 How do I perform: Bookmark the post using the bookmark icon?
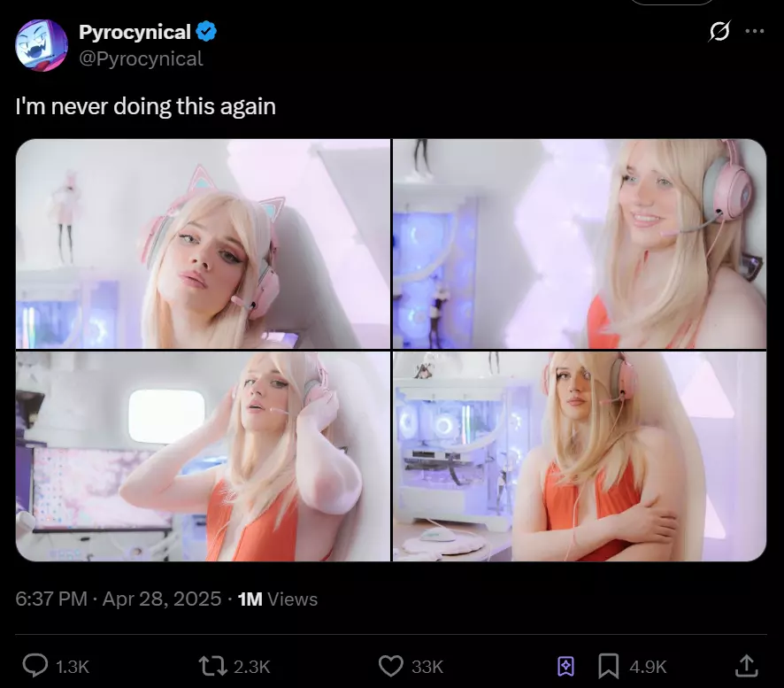click(x=609, y=666)
